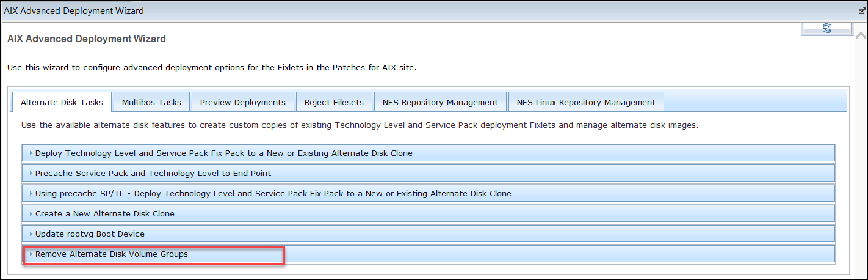
Task: Click the AIX Advanced Deployment Wizard heading
Action: pos(87,39)
